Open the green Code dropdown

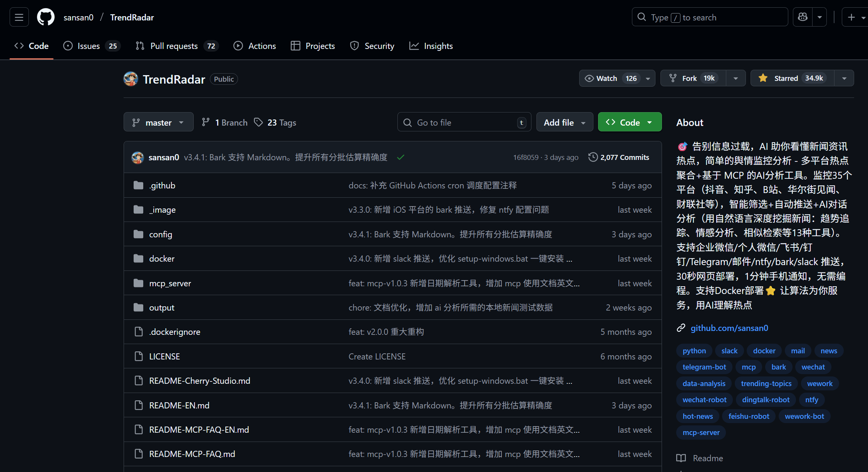point(629,122)
